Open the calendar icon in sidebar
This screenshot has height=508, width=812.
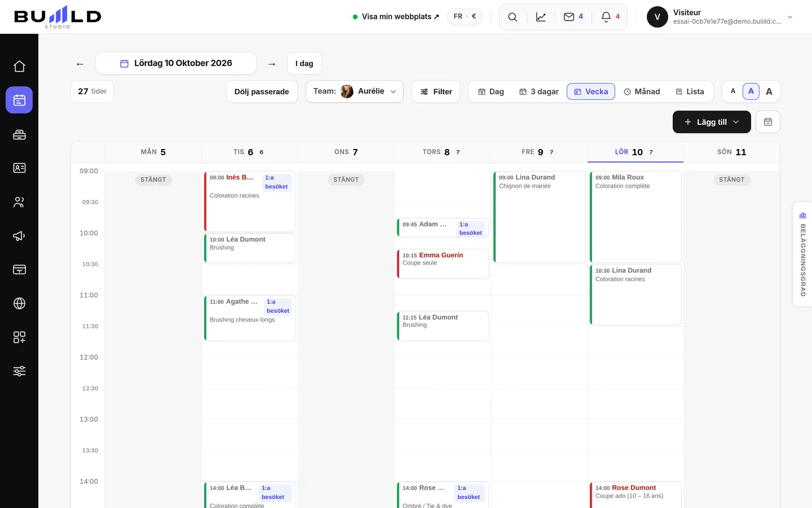click(19, 100)
